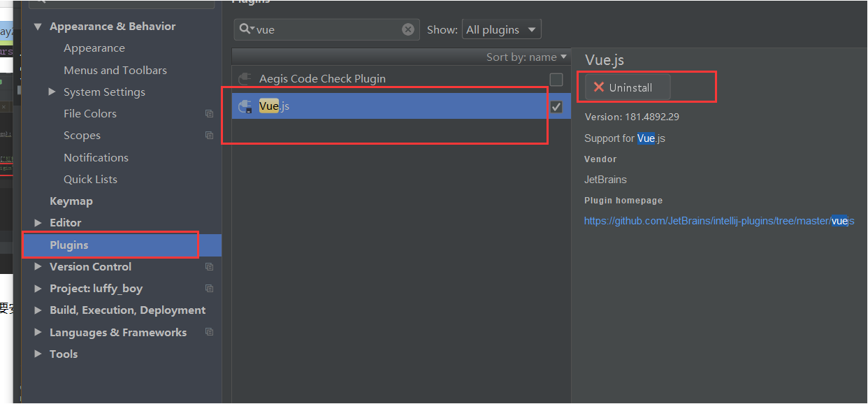Click the search magnifier icon in plugins field
The image size is (868, 404).
tap(245, 29)
